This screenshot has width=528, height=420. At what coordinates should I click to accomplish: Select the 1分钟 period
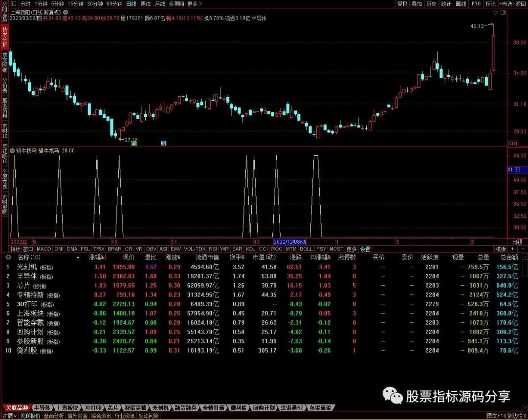41,4
